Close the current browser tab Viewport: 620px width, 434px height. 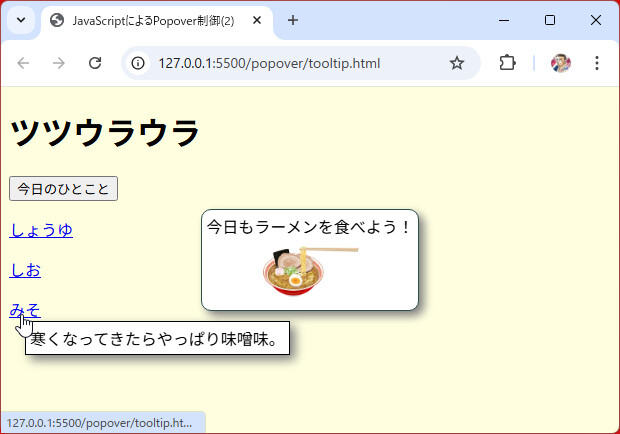click(x=258, y=20)
